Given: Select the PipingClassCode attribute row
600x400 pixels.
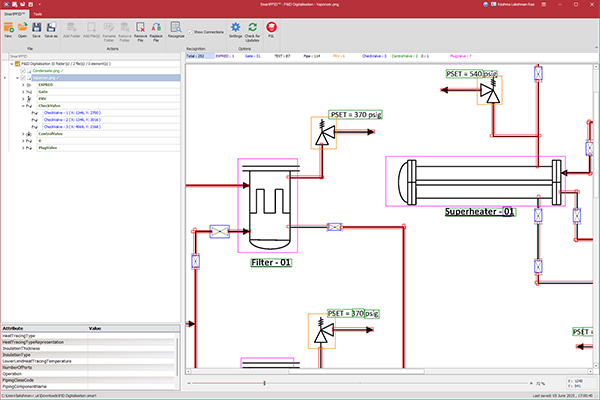Looking at the screenshot, I should pos(89,380).
